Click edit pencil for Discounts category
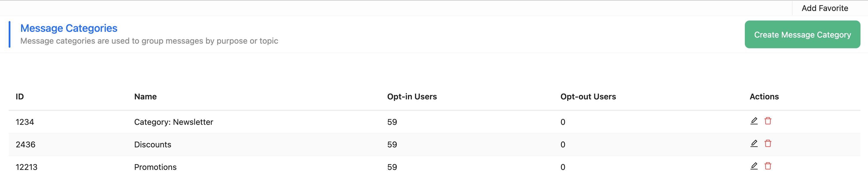Image resolution: width=868 pixels, height=178 pixels. (x=754, y=144)
